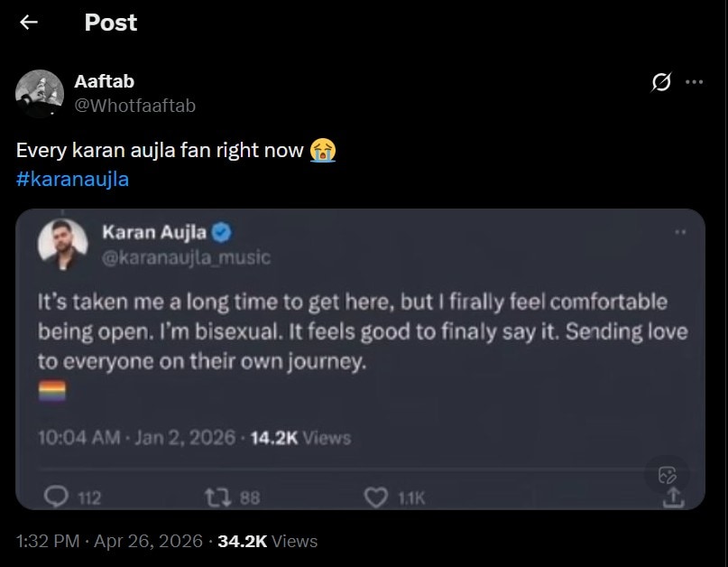Open more options on the quoted tweet
This screenshot has height=567, width=728.
(x=677, y=233)
